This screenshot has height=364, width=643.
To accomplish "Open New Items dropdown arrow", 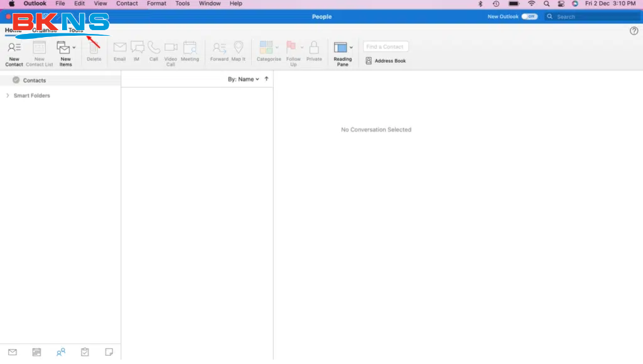I will 74,47.
